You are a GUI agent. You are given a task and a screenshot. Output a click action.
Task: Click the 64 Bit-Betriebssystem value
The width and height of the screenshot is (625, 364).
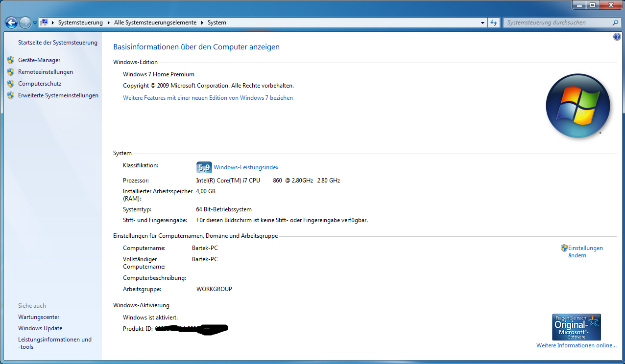click(224, 209)
